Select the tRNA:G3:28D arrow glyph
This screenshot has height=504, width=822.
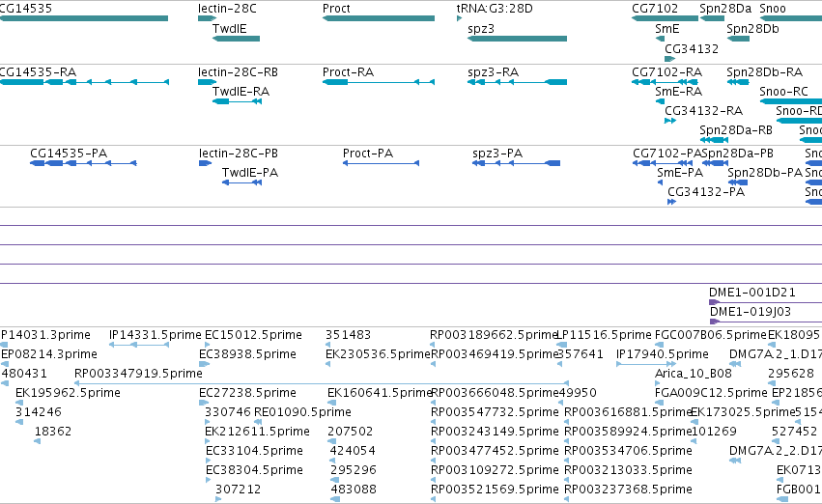tap(459, 18)
